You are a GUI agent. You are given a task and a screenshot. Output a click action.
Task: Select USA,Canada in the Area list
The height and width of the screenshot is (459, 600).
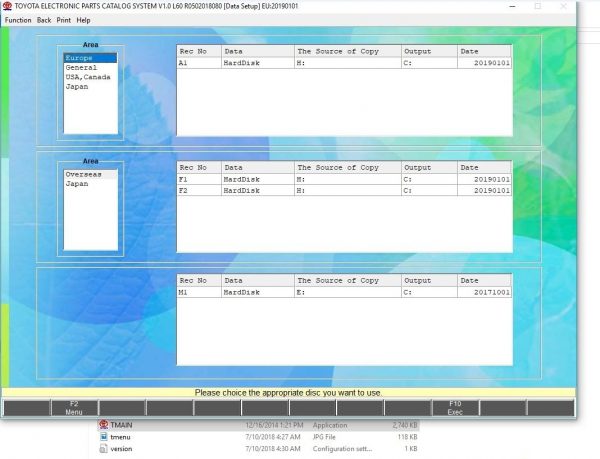(x=90, y=77)
